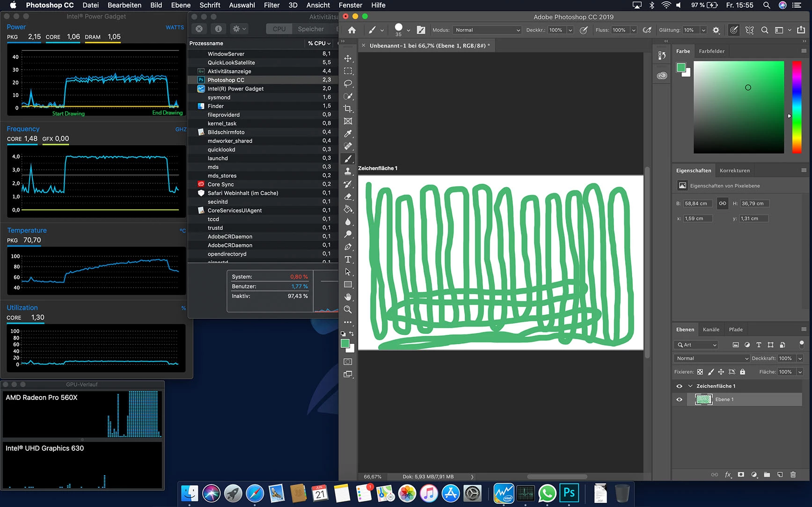
Task: Select the Rectangle shape tool
Action: click(x=348, y=284)
